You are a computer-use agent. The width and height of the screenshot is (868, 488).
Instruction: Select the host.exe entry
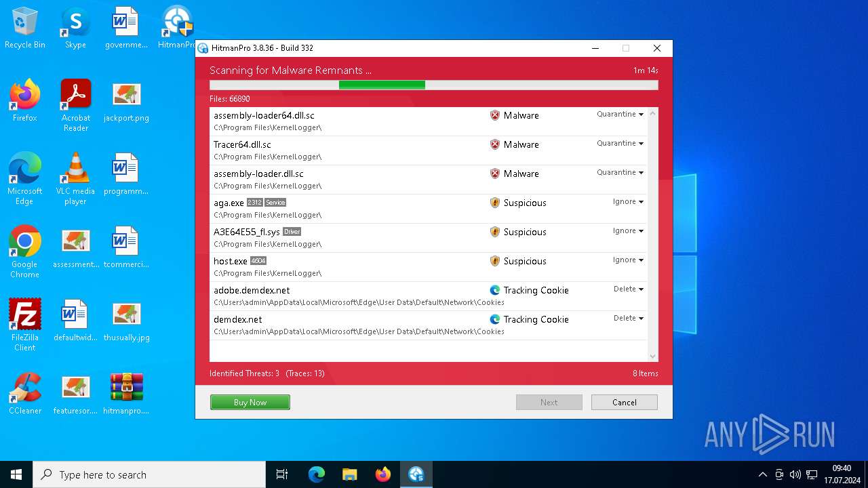429,267
